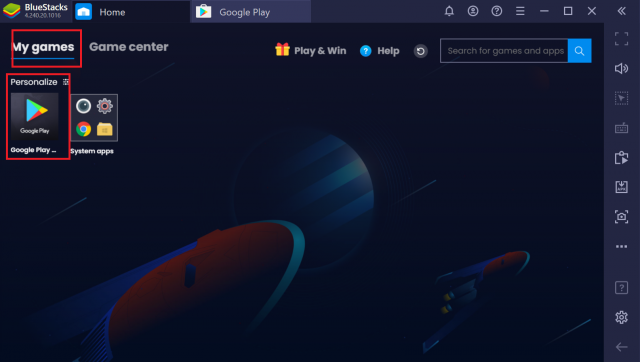
Task: Open the hamburger menu in title bar
Action: [x=520, y=11]
